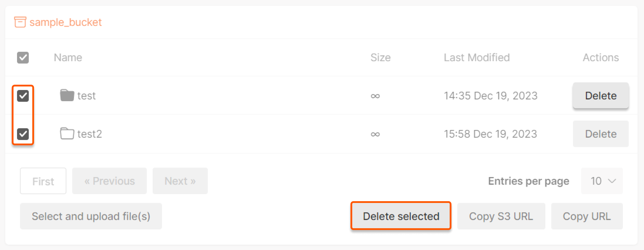
Task: Open the sample_bucket breadcrumb
Action: (65, 22)
